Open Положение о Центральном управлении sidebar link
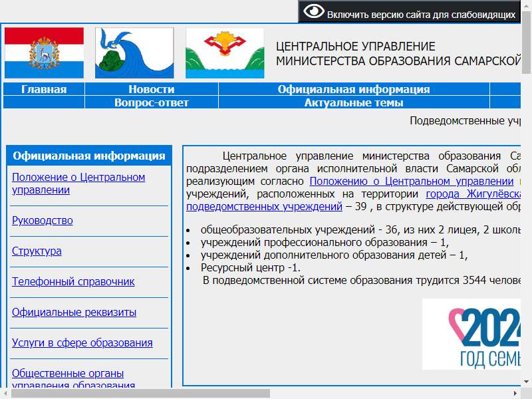The width and height of the screenshot is (532, 399). click(x=78, y=184)
